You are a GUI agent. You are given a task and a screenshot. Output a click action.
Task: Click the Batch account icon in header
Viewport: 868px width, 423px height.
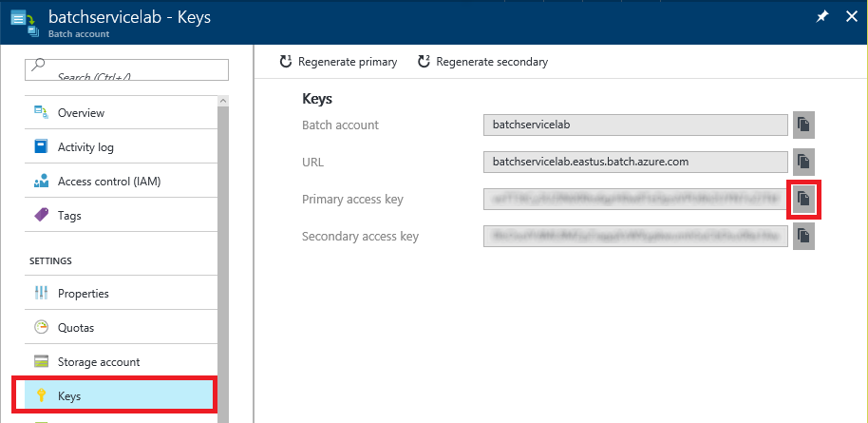[x=26, y=25]
